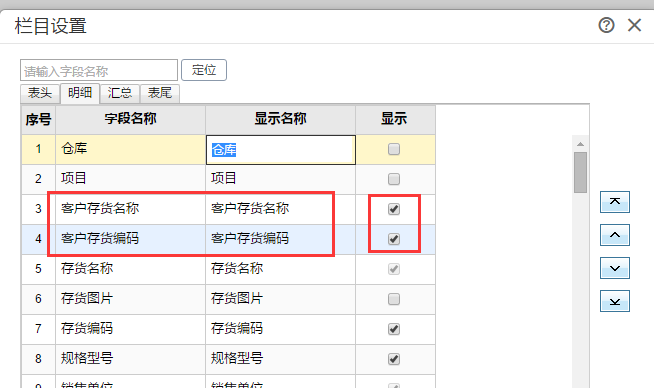Enable display for 存货图片
Screen dimensions: 654x388
(394, 299)
